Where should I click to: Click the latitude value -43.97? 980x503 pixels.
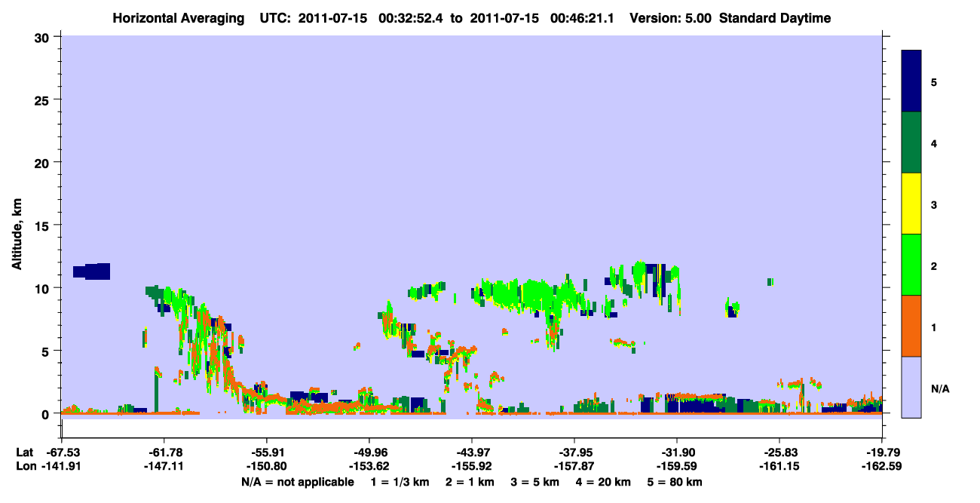coord(472,452)
